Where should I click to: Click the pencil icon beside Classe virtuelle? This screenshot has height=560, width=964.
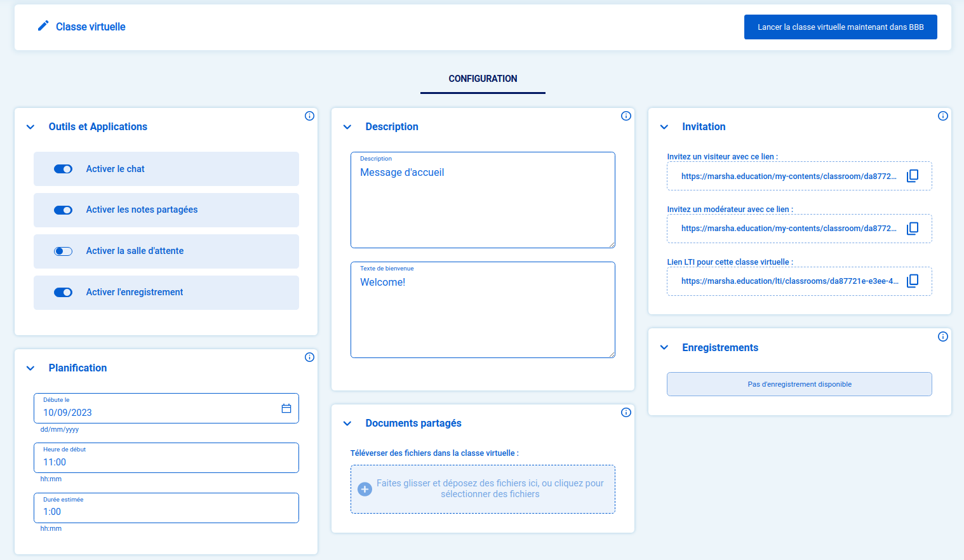pos(43,26)
